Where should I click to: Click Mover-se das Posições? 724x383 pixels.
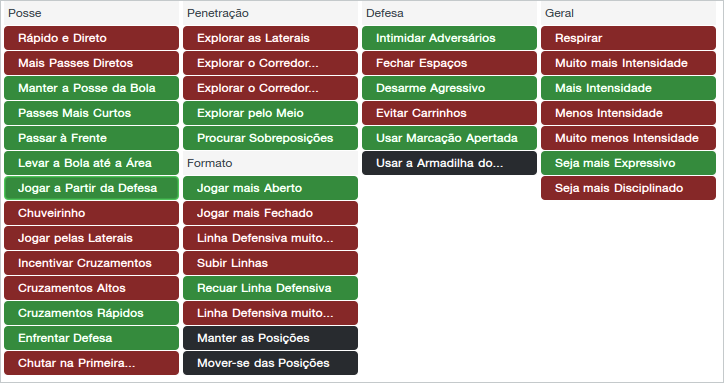tap(270, 363)
